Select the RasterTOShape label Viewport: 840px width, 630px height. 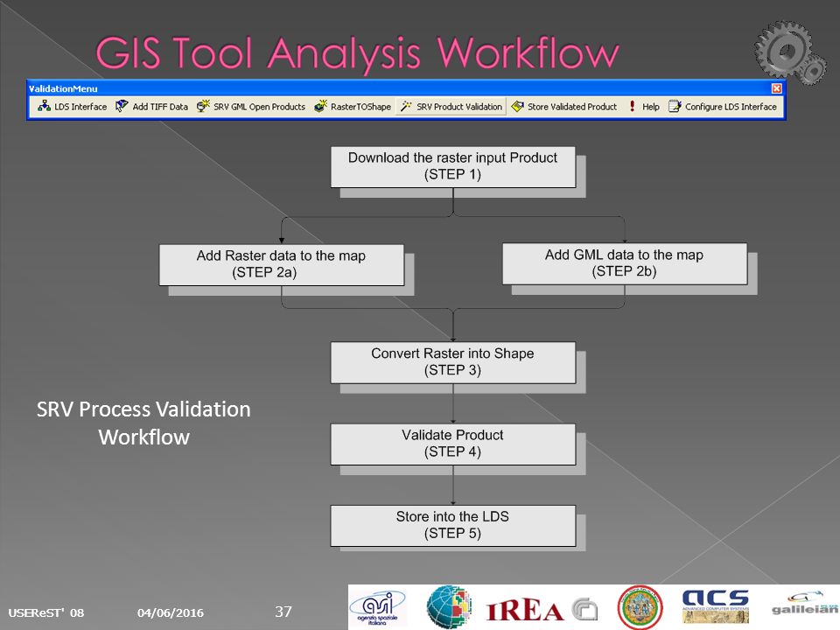(360, 107)
